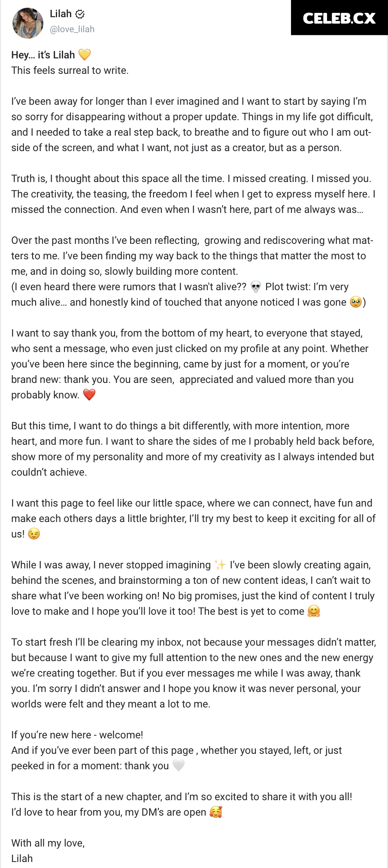
Task: Click the CELEB.CX logo banner
Action: pos(339,18)
